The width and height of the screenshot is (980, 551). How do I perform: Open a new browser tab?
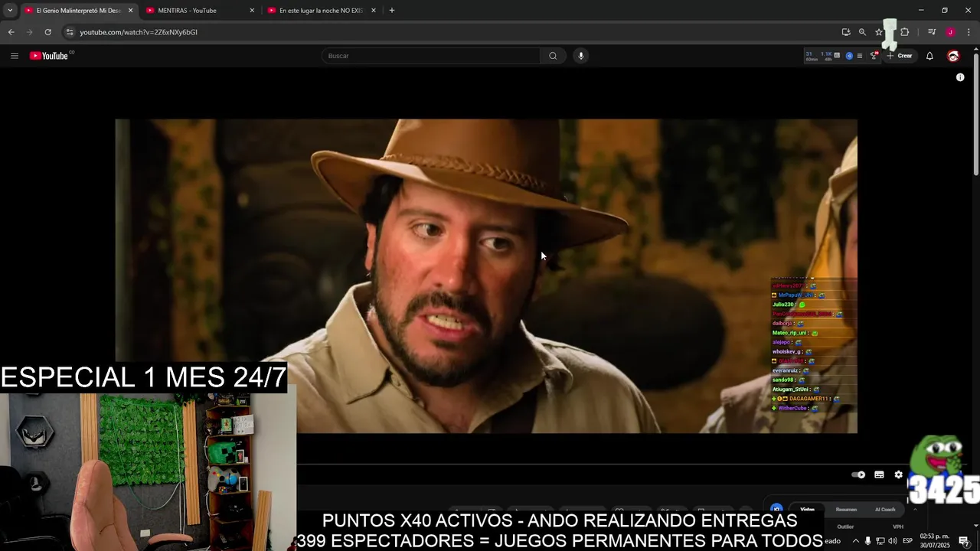coord(392,11)
